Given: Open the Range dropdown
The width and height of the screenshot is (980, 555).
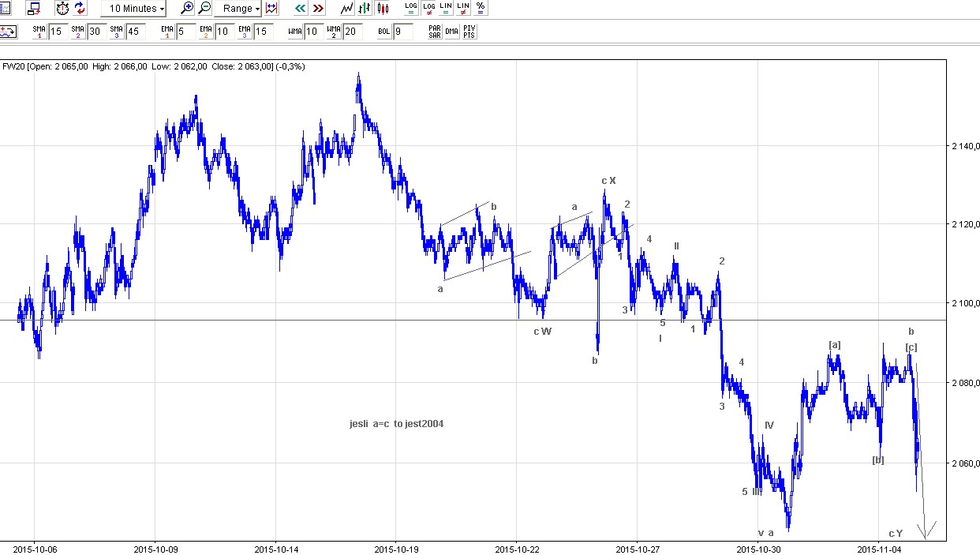Looking at the screenshot, I should tap(238, 9).
